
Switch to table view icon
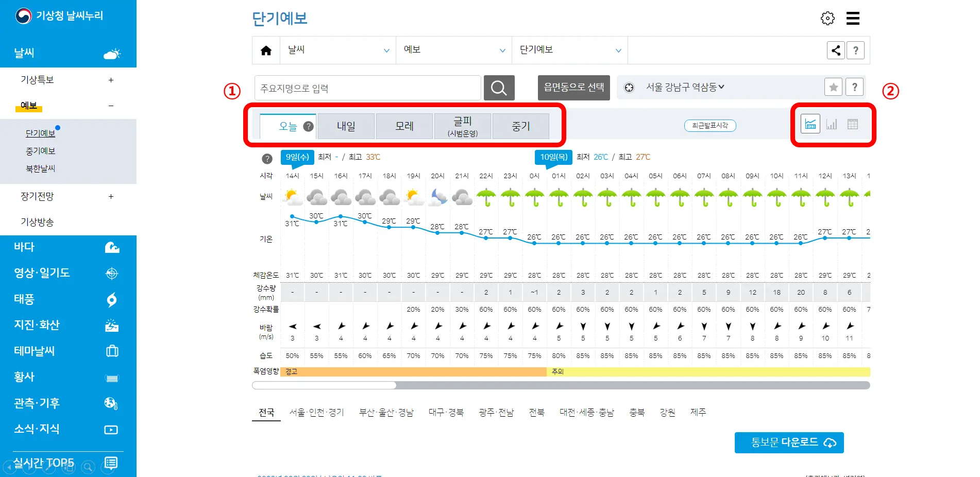tap(852, 124)
